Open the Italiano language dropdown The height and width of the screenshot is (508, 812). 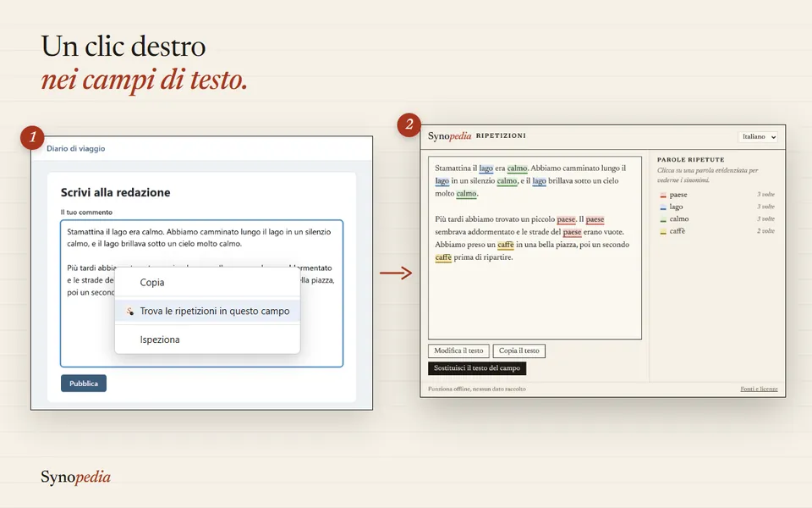point(757,137)
